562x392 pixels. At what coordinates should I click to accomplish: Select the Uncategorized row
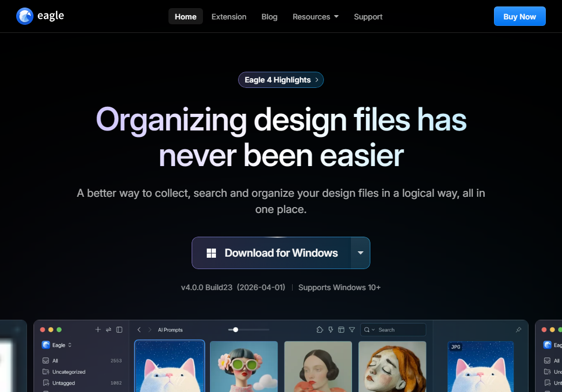click(82, 372)
